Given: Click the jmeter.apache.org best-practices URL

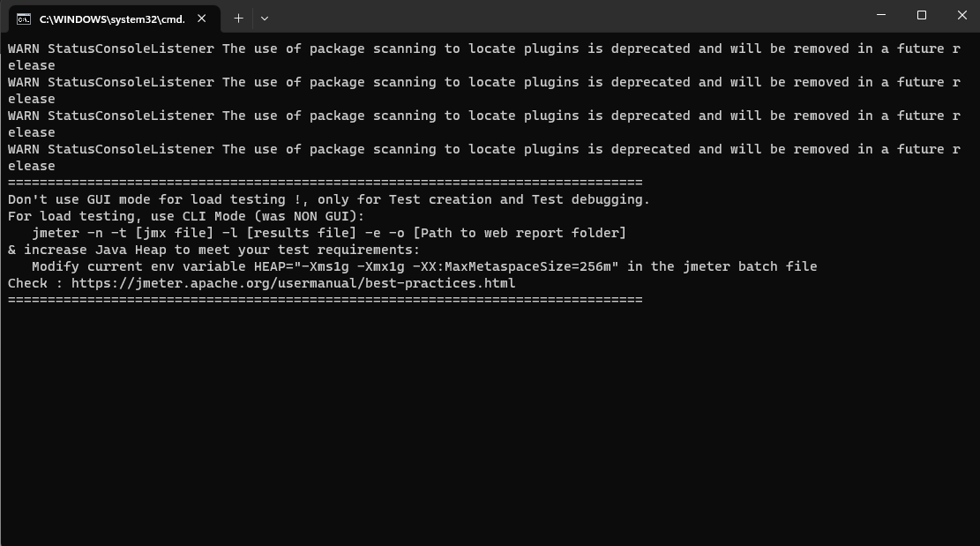Looking at the screenshot, I should (293, 283).
